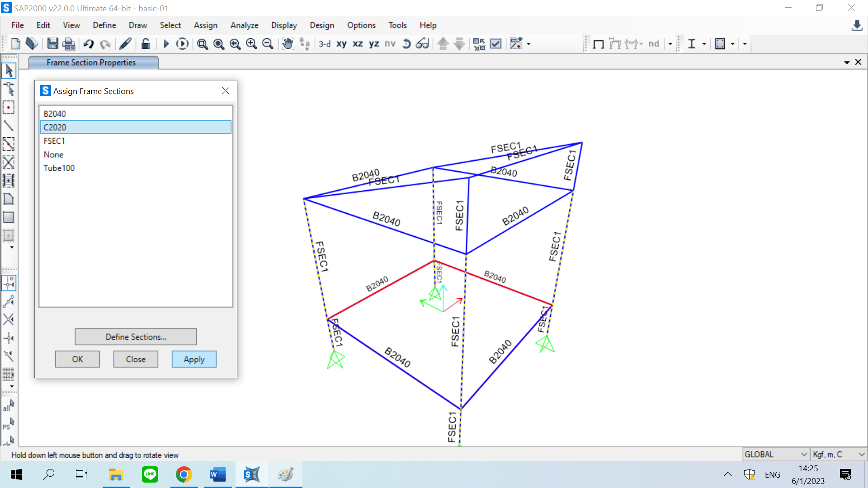Click the Define Sections... button
The image size is (868, 488).
(x=136, y=337)
